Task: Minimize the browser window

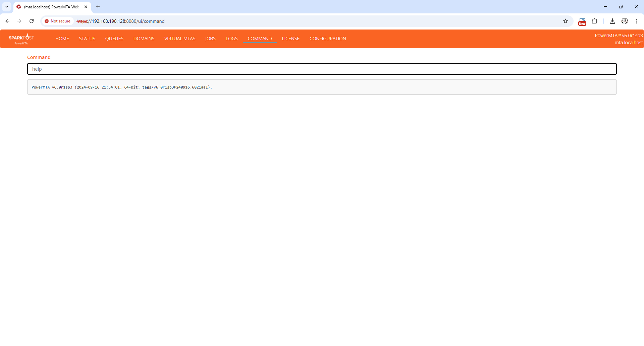Action: (x=605, y=7)
